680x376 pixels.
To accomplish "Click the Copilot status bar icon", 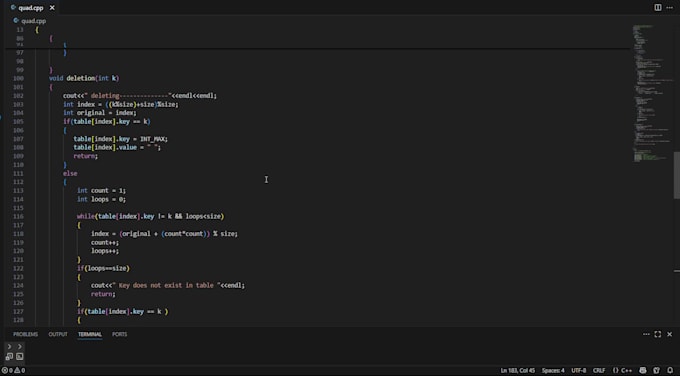I will point(643,370).
